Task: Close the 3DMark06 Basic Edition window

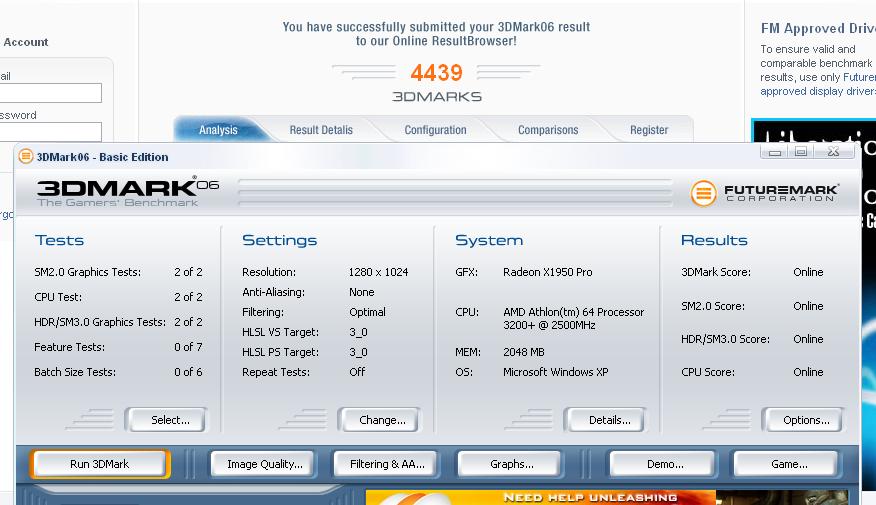Action: [834, 151]
